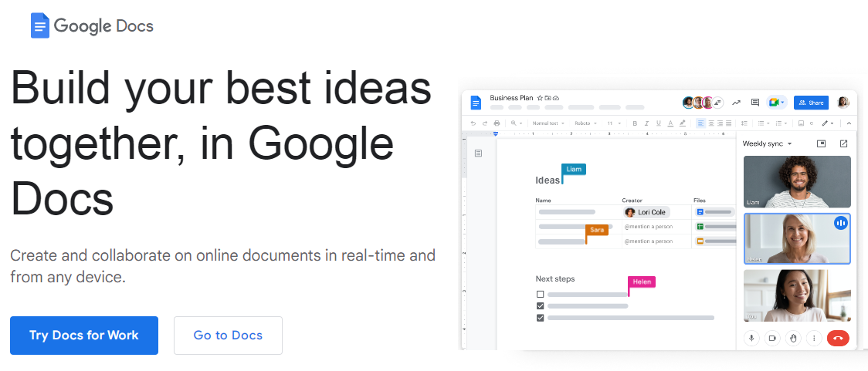Screen dimensions: 868x371
Task: Click the Docs file icon beside Business Plan
Action: [476, 103]
